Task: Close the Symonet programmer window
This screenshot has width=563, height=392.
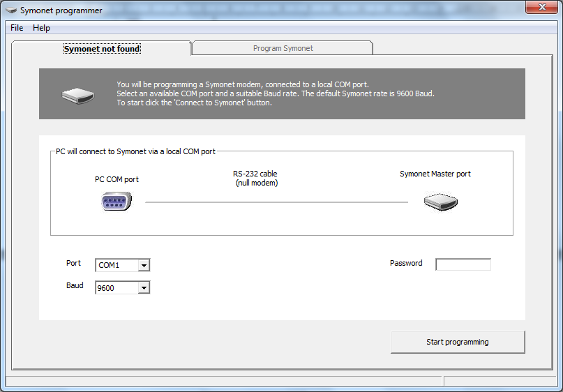Action: coord(542,7)
